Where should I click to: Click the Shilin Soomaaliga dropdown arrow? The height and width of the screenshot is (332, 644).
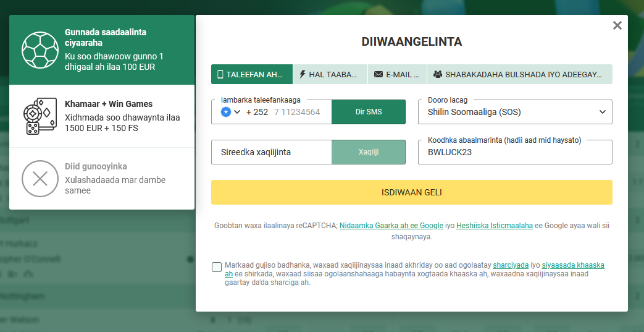point(602,112)
